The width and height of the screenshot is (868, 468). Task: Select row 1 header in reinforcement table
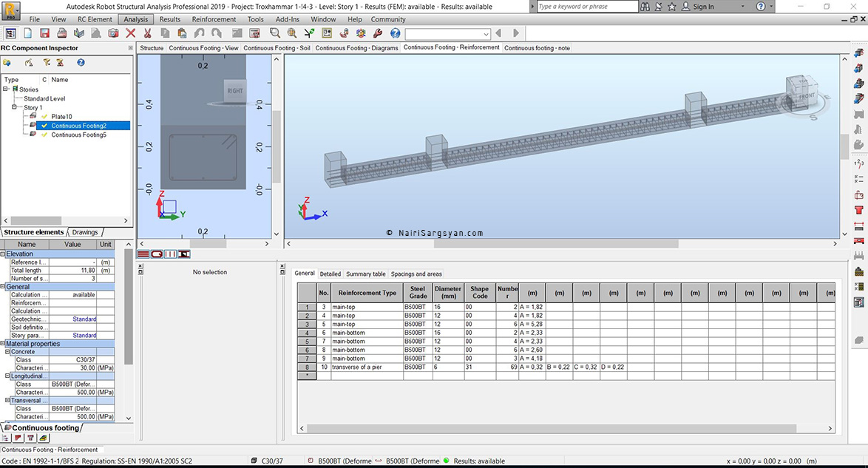tap(307, 307)
